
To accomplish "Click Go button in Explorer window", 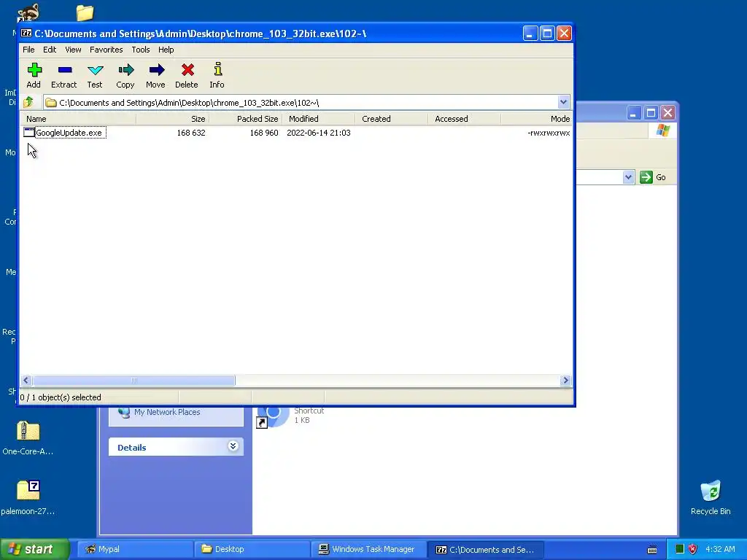I will pos(653,177).
